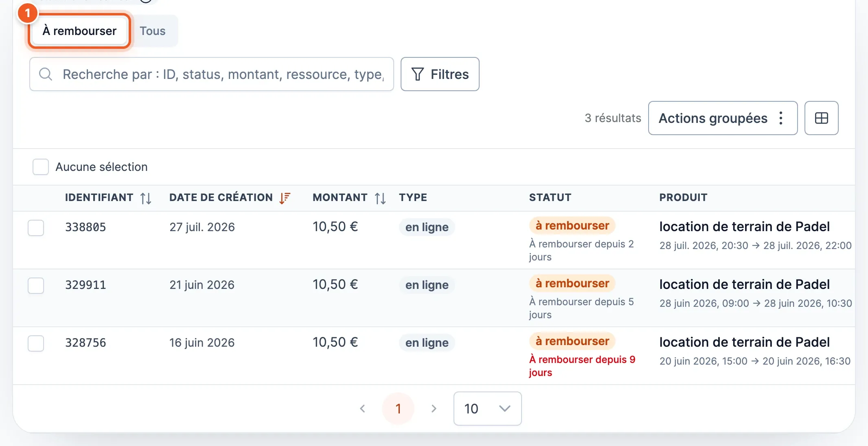This screenshot has width=868, height=446.
Task: Click the à rembourser badge for 329911
Action: tap(572, 283)
